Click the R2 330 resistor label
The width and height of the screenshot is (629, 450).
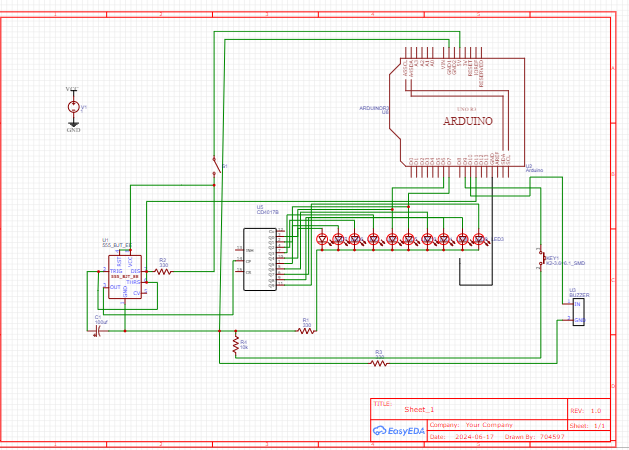163,263
